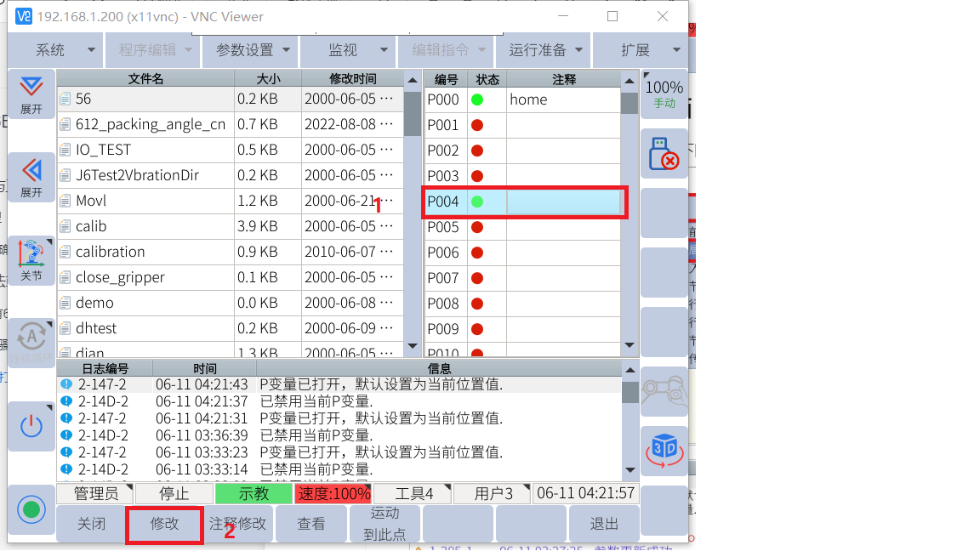Click the USB drive icon
Viewport: 980px width, 551px height.
point(664,153)
